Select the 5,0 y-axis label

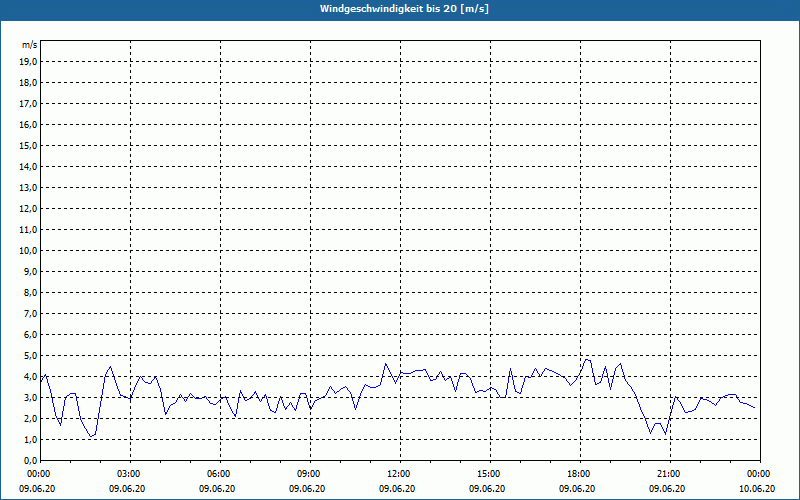click(30, 356)
